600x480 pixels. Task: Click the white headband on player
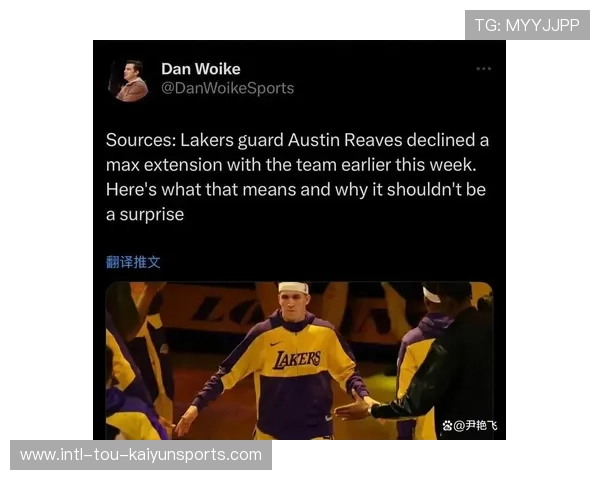point(293,287)
